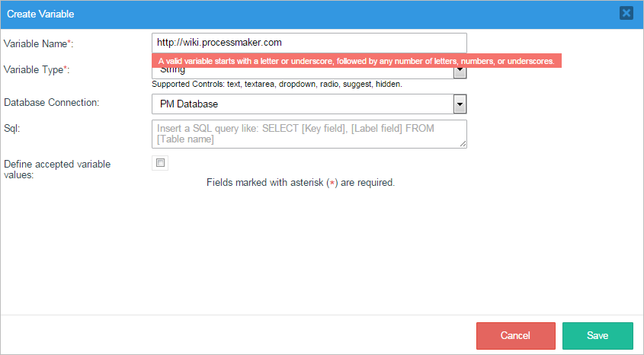Click the Sql field label

point(12,128)
